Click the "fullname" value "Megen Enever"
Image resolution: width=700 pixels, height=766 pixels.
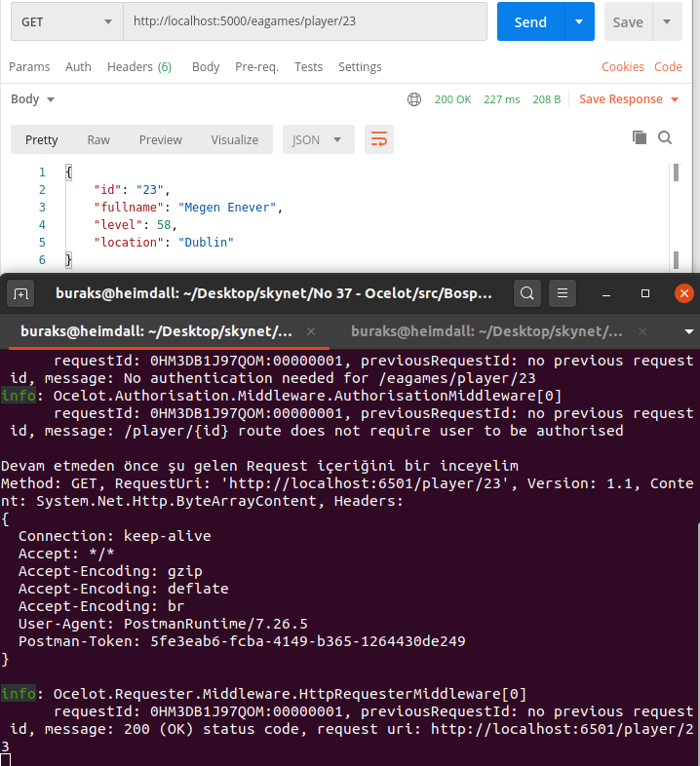[x=227, y=208]
